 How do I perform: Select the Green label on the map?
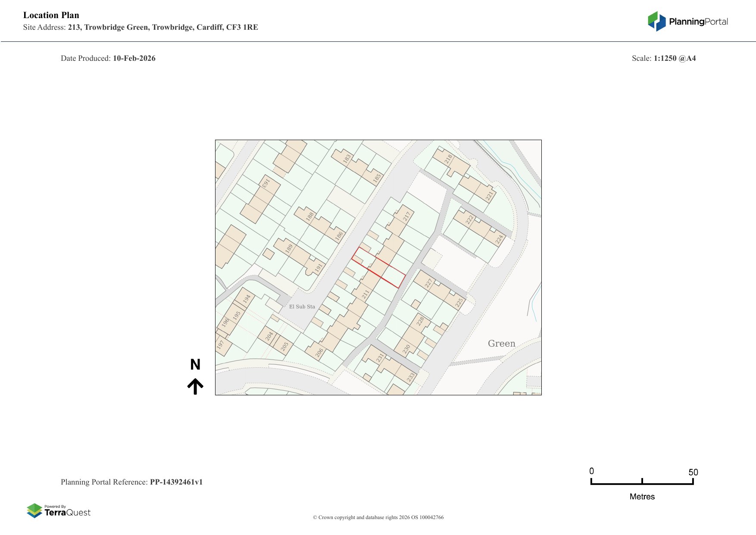501,344
